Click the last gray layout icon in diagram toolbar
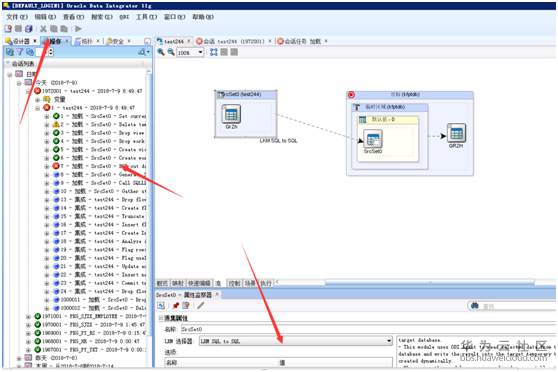Screen dimensions: 558x372 [x=234, y=52]
